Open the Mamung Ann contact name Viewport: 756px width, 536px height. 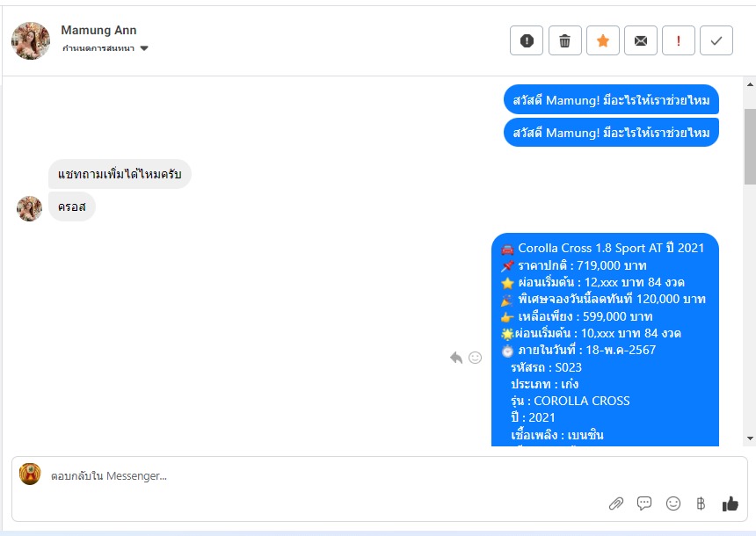(x=98, y=30)
